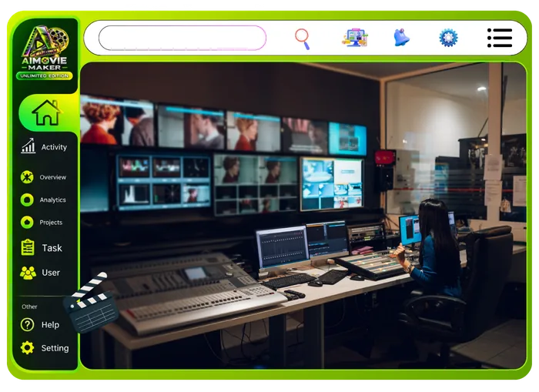This screenshot has width=539, height=392.
Task: Open the Setting gear icon in sidebar
Action: [x=27, y=347]
